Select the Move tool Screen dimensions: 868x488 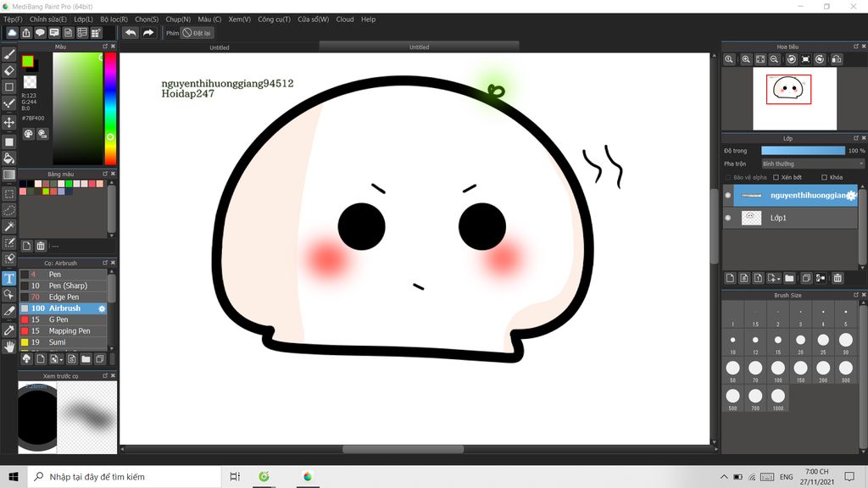click(9, 122)
